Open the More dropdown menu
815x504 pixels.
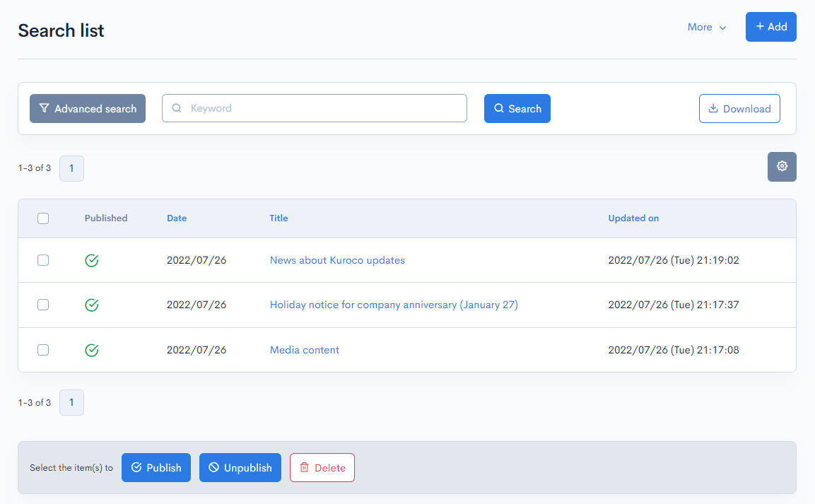point(706,27)
